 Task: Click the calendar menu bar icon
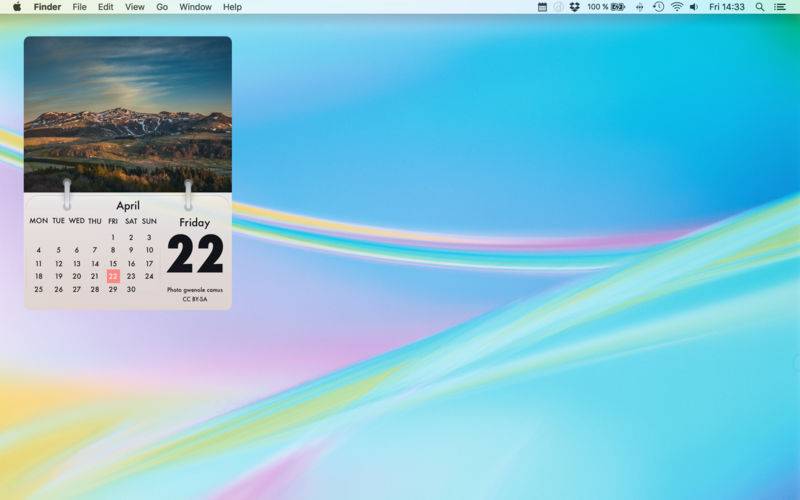click(x=542, y=7)
